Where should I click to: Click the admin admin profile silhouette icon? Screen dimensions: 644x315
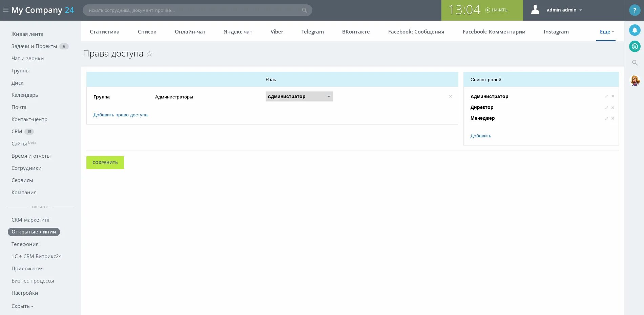(x=535, y=9)
